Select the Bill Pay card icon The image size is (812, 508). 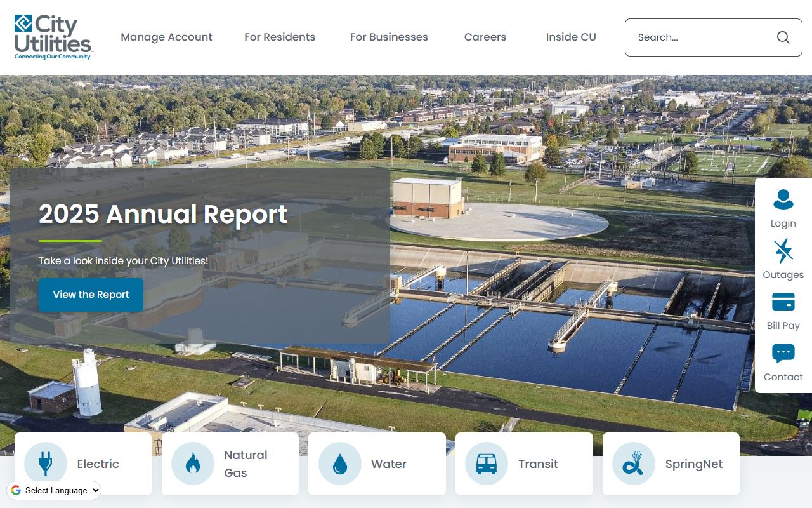783,302
